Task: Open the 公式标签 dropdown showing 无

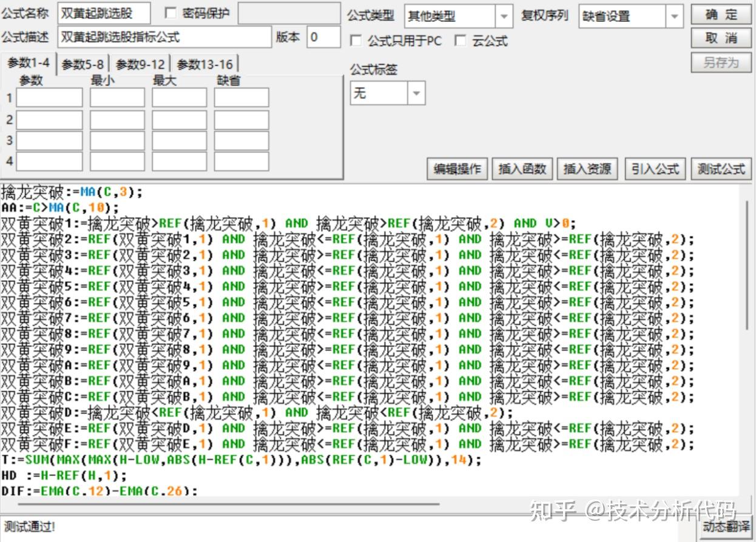Action: click(416, 93)
